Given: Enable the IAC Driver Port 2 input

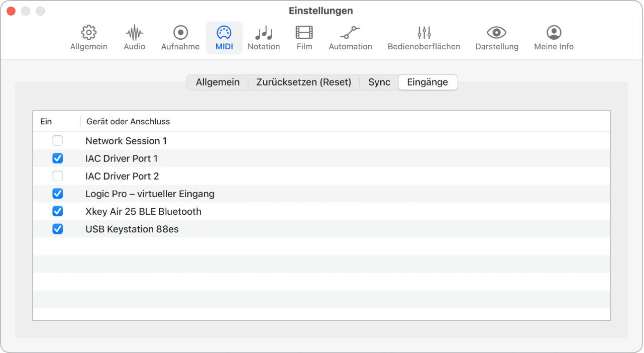Looking at the screenshot, I should [58, 176].
